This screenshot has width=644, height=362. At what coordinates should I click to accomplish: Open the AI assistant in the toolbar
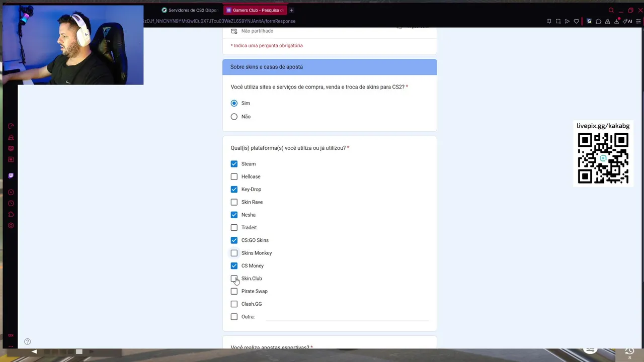click(627, 21)
